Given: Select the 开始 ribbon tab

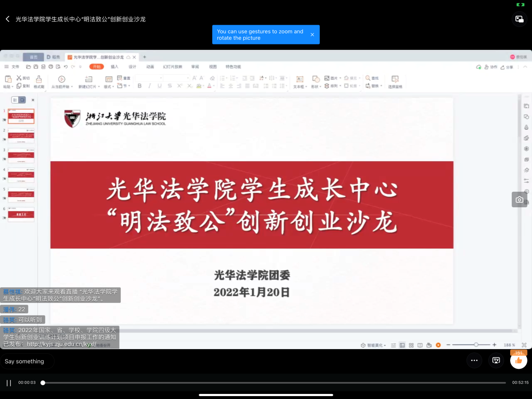Looking at the screenshot, I should tap(97, 67).
